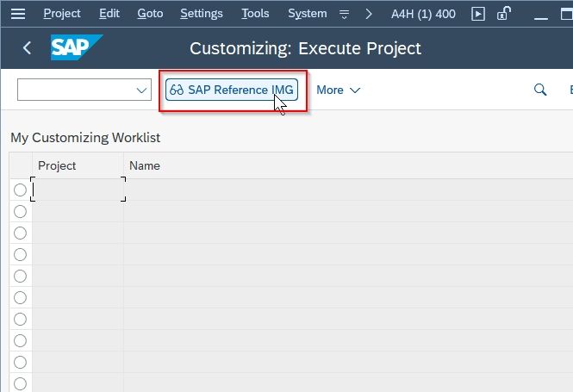Viewport: 573px width, 392px height.
Task: Click the A4H (1) 400 system label
Action: coord(423,14)
